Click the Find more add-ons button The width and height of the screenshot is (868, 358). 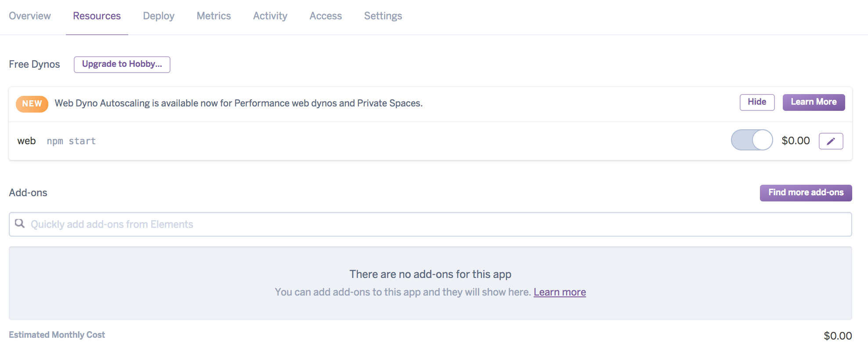click(806, 193)
